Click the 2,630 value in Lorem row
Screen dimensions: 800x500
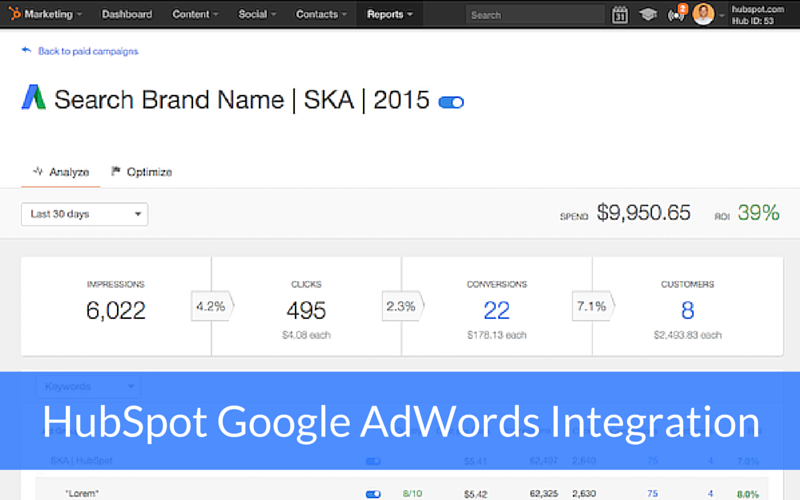(584, 493)
